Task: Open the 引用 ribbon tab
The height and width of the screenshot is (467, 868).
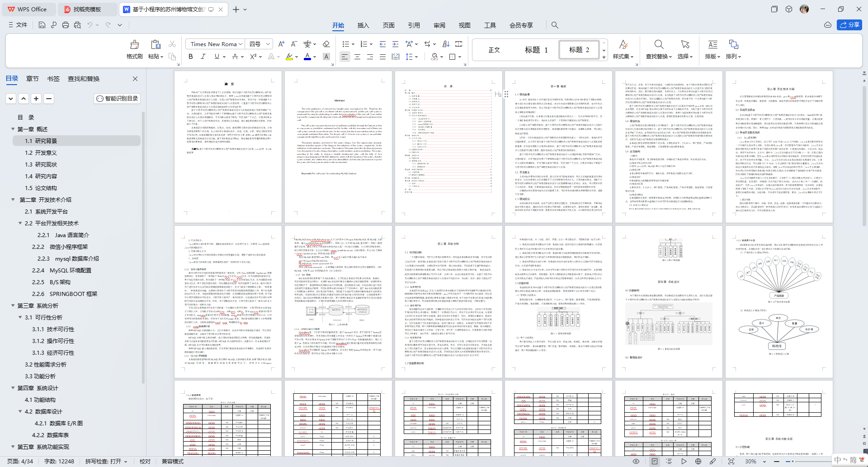Action: tap(414, 25)
